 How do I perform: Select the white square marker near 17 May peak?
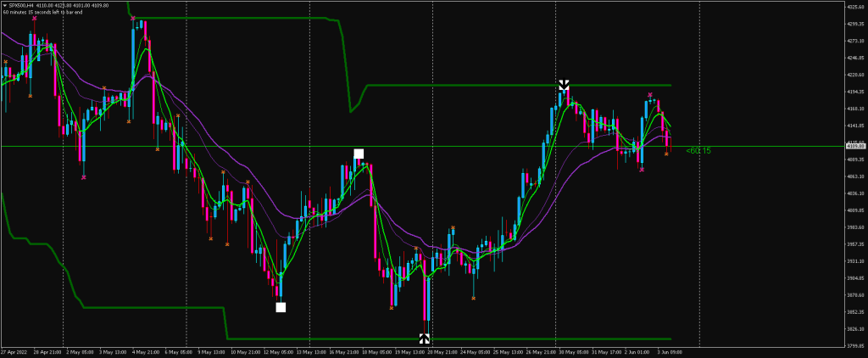(359, 154)
